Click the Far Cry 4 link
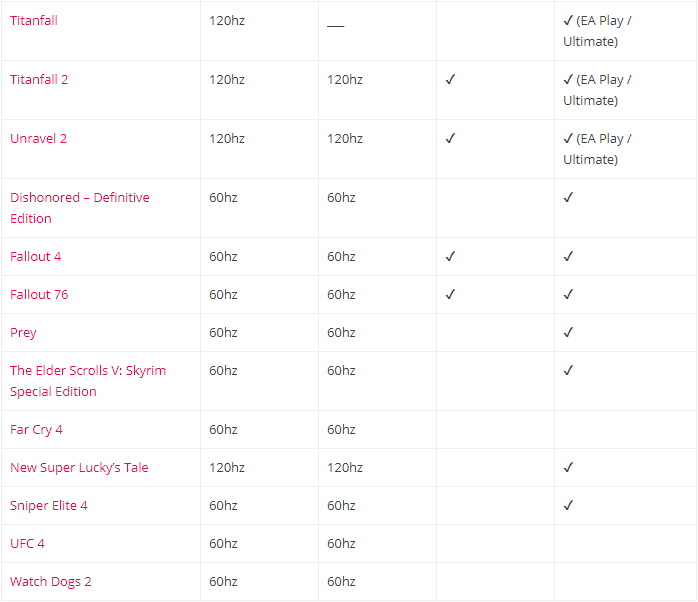This screenshot has height=602, width=698. coord(36,430)
